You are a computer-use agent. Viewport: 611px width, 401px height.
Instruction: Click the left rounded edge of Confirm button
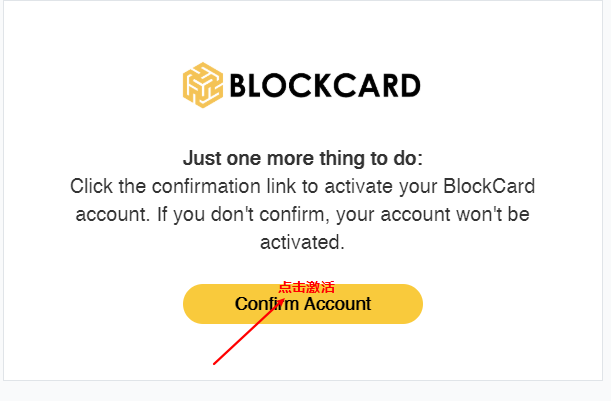[192, 304]
